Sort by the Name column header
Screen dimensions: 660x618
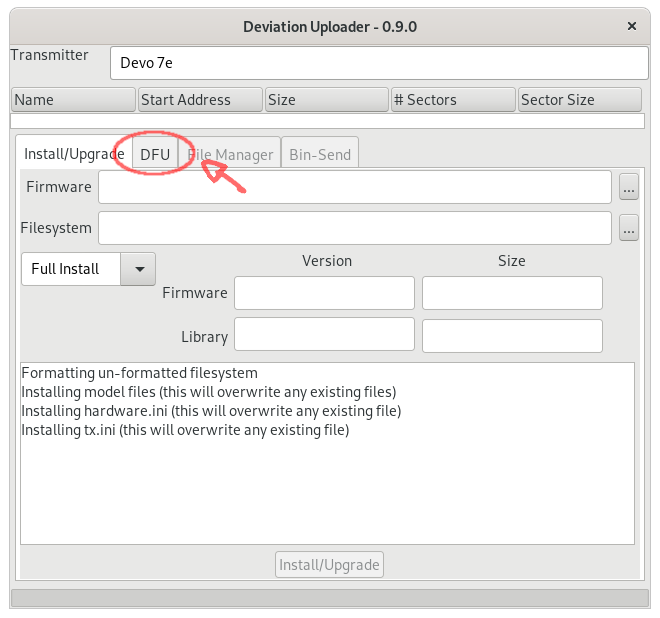(x=73, y=100)
